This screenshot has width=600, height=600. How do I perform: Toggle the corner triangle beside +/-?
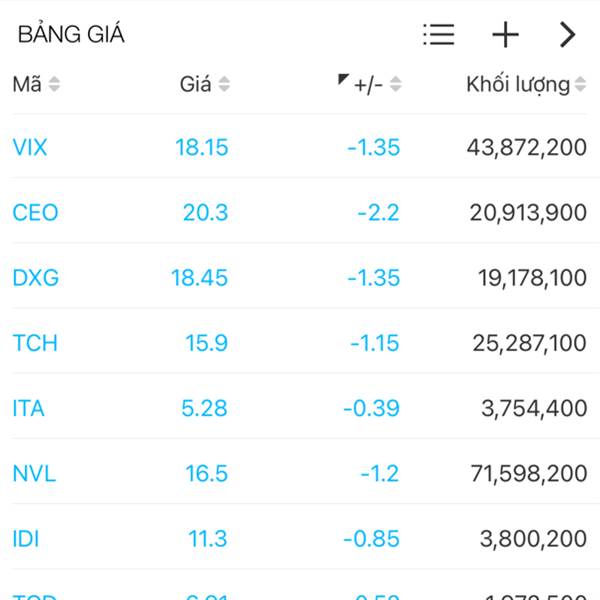[x=343, y=79]
